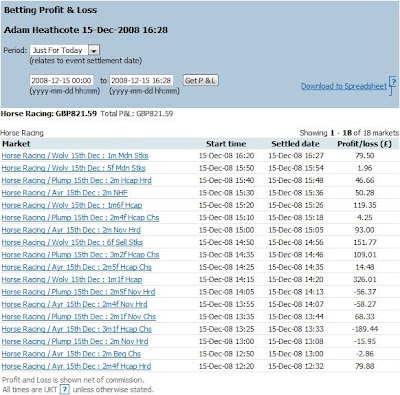Open Plump 15th Dec 2m4f Hcap Chs market
Image resolution: width=400 pixels, height=395 pixels.
click(80, 217)
